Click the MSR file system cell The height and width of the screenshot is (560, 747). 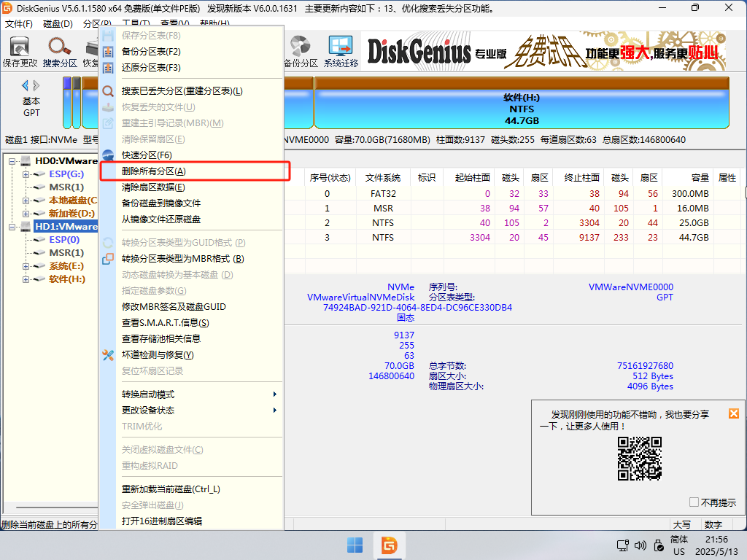point(383,209)
